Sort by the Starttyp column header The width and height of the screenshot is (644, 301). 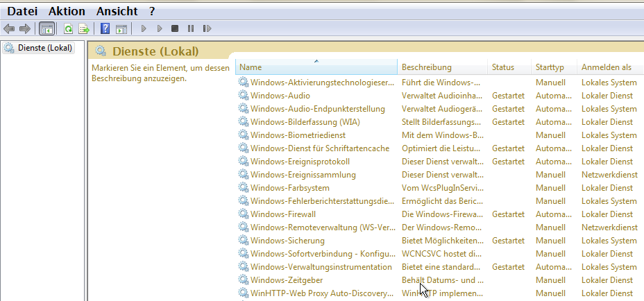click(554, 67)
